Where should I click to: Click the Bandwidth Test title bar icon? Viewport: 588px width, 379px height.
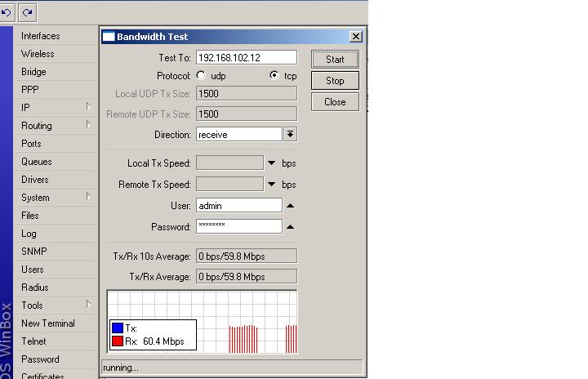(x=109, y=37)
